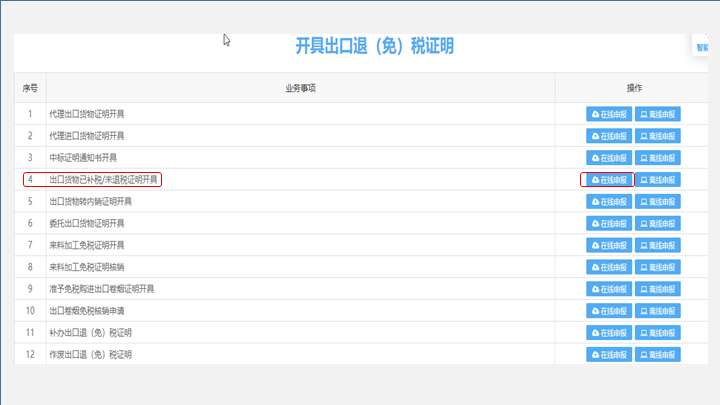Select the row number 4 cell
Viewport: 720px width, 405px height.
30,180
